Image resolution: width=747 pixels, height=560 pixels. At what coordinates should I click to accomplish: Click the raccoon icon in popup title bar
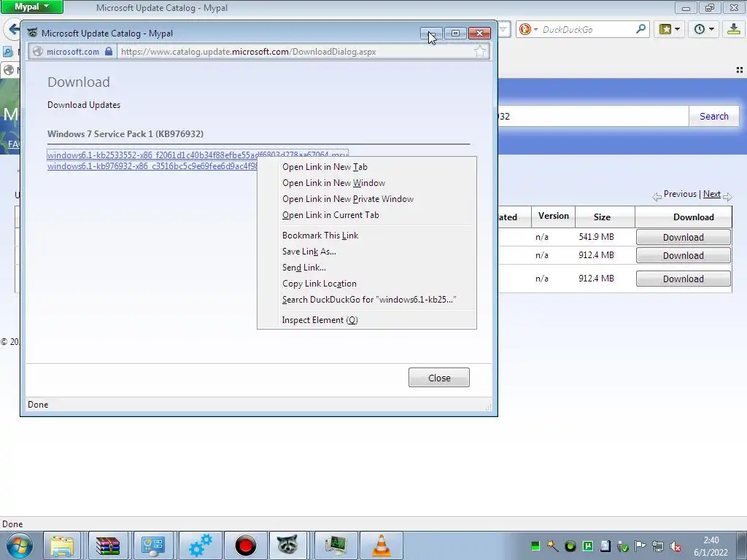click(32, 33)
